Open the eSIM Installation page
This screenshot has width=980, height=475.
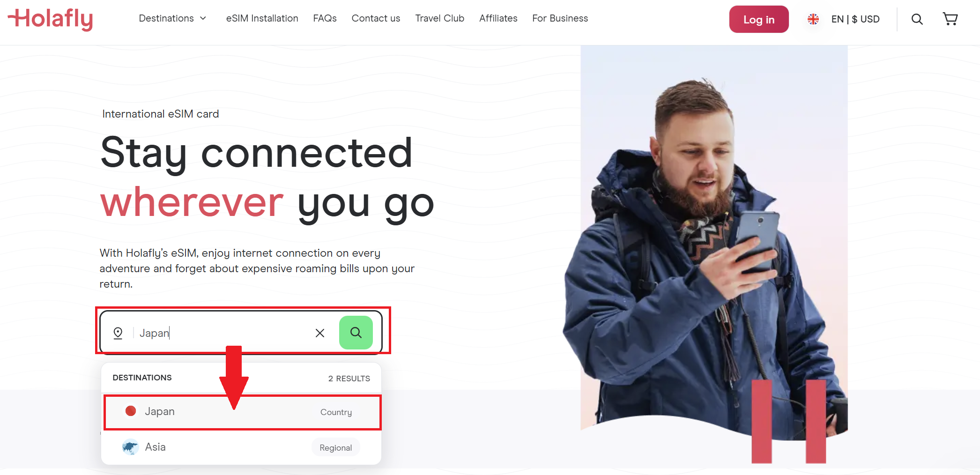262,18
